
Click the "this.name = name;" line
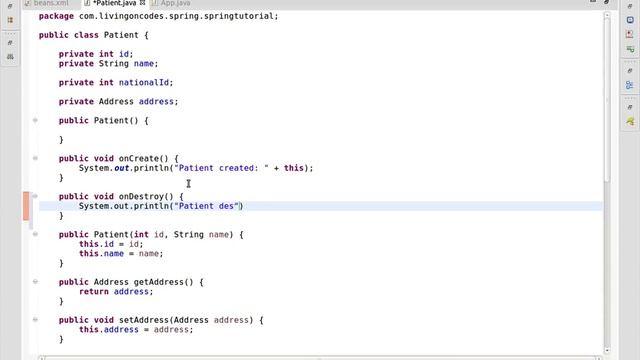coord(121,253)
